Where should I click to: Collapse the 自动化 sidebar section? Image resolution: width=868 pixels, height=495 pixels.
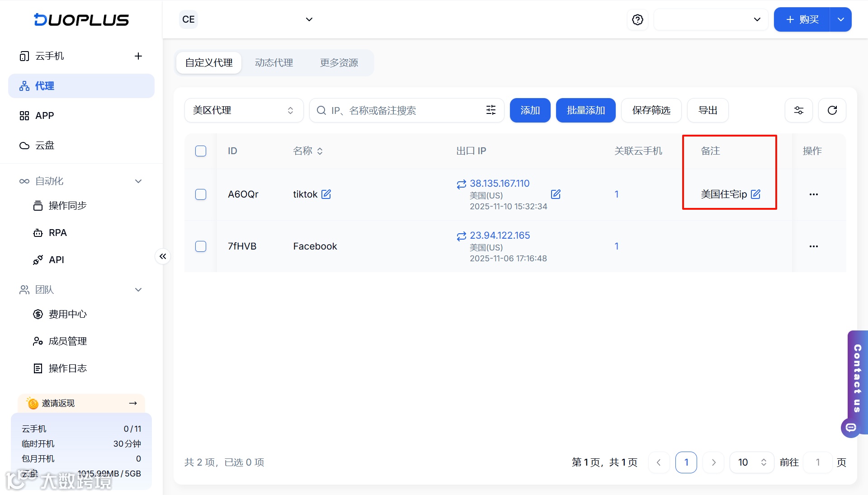coord(138,181)
